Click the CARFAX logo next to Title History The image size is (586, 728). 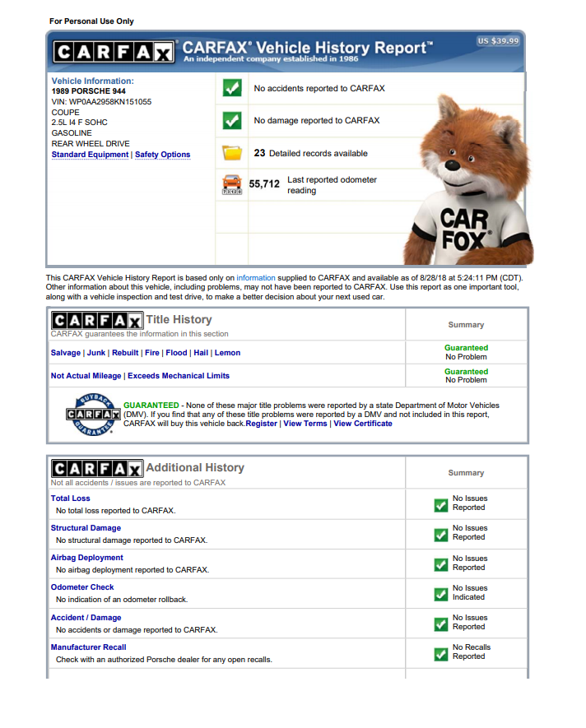96,320
